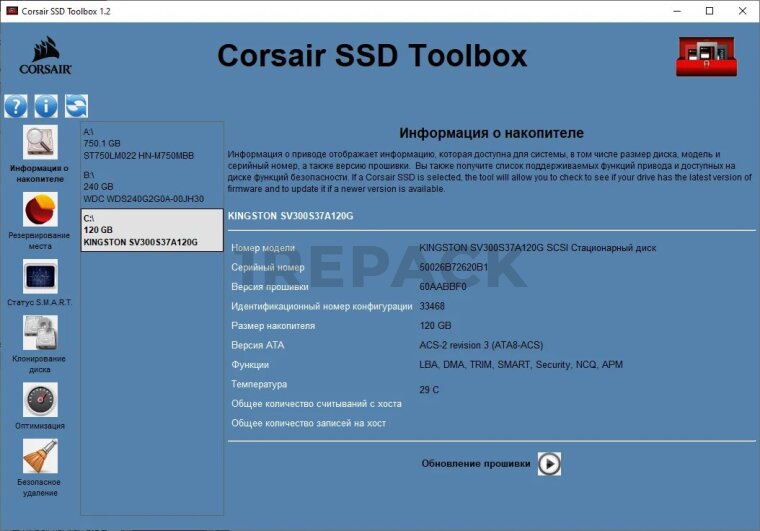Open the optimization gauge icon
Image resolution: width=760 pixels, height=531 pixels.
(x=40, y=400)
